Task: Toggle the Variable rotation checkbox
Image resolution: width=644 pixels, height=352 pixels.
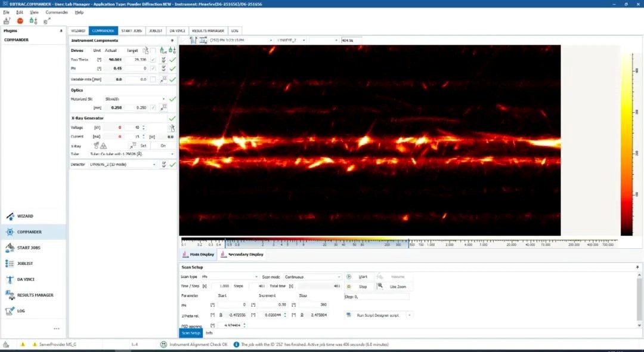Action: [x=153, y=79]
